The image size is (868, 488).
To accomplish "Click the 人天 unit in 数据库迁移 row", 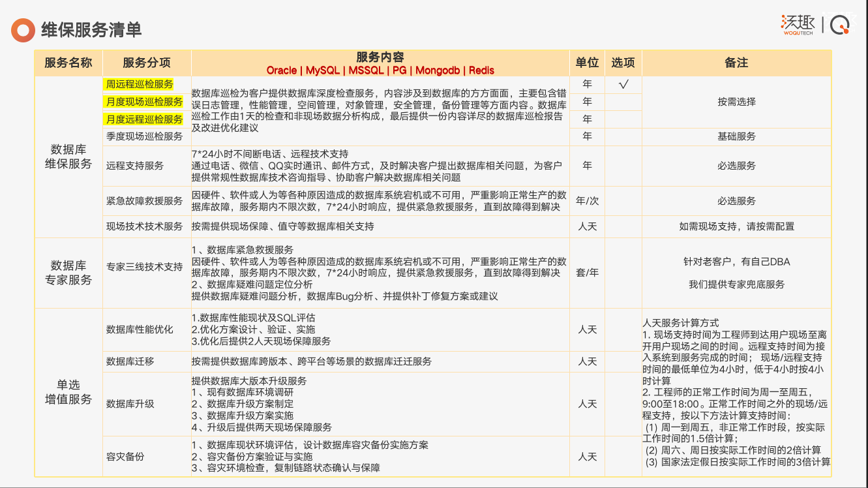I will click(587, 361).
